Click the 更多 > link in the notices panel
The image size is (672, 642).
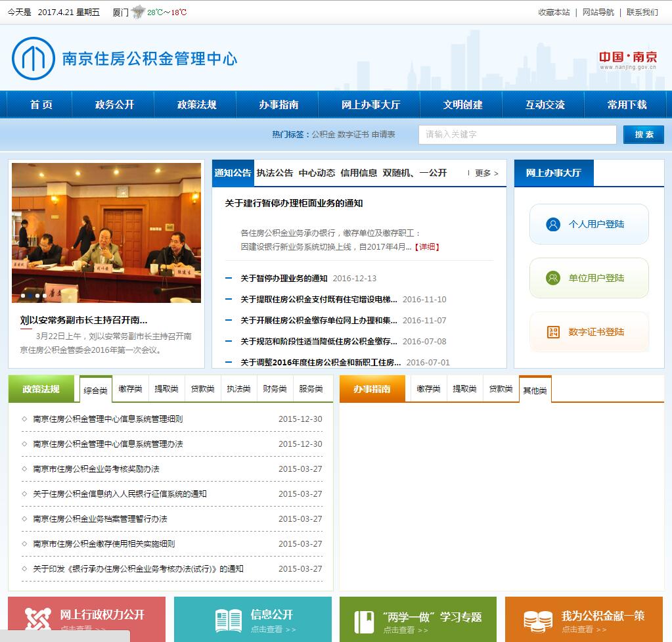click(x=487, y=173)
